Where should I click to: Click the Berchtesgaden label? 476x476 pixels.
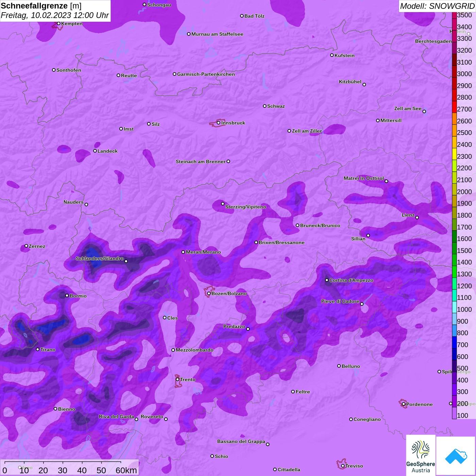(434, 41)
